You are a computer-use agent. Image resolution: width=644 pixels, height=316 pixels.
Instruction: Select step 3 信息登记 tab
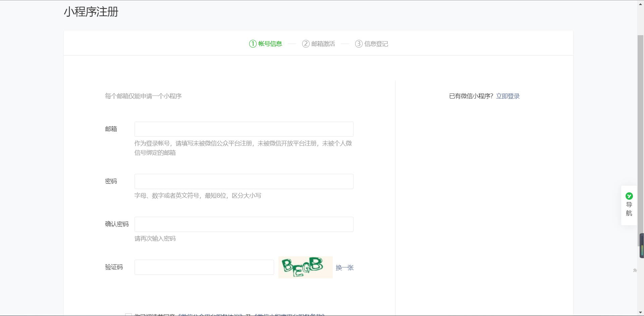click(372, 44)
